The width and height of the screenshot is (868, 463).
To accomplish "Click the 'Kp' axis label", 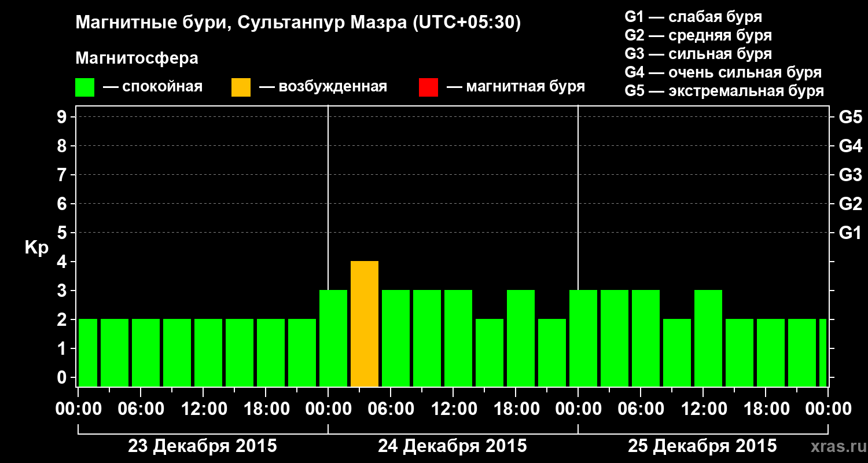I will pyautogui.click(x=36, y=247).
